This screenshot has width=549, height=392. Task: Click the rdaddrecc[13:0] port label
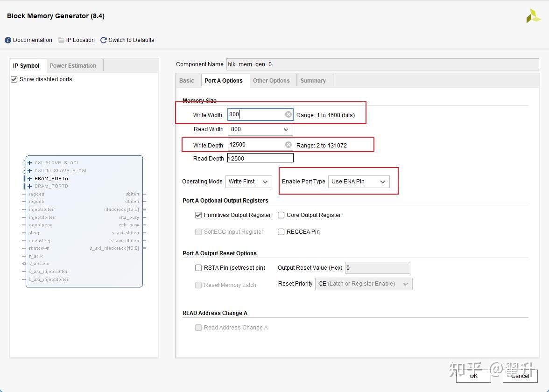point(121,210)
